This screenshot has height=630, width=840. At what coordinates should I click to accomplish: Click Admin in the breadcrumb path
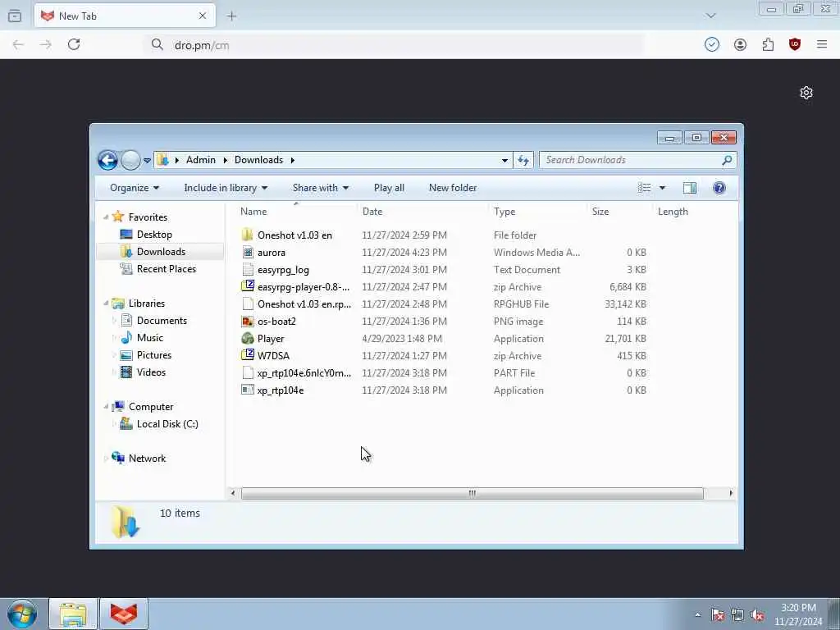tap(201, 160)
